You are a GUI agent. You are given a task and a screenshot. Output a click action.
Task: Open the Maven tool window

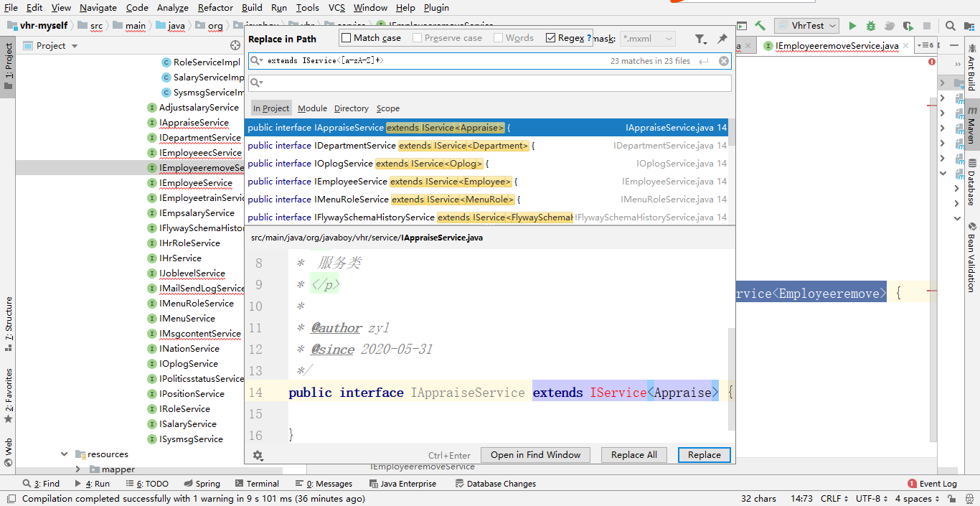tap(971, 126)
